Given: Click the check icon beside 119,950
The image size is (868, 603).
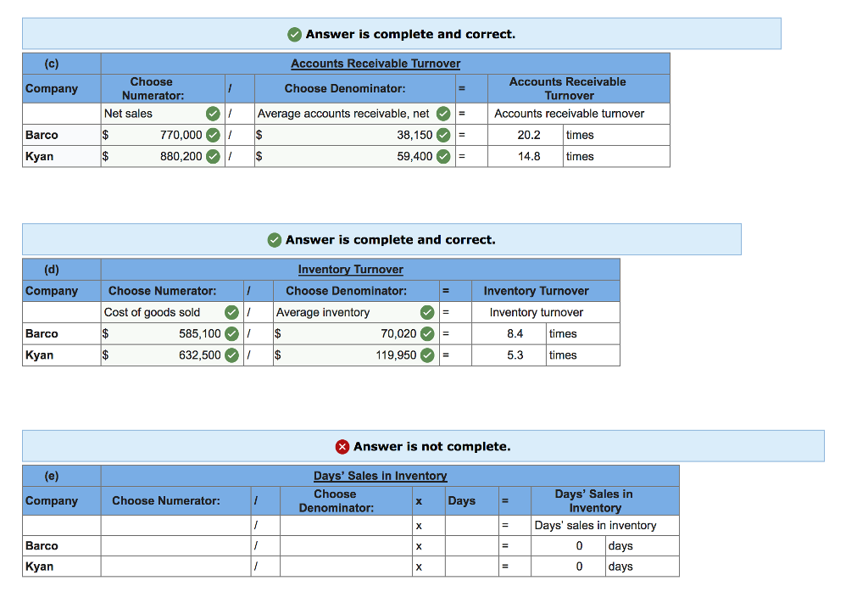Looking at the screenshot, I should coord(427,355).
